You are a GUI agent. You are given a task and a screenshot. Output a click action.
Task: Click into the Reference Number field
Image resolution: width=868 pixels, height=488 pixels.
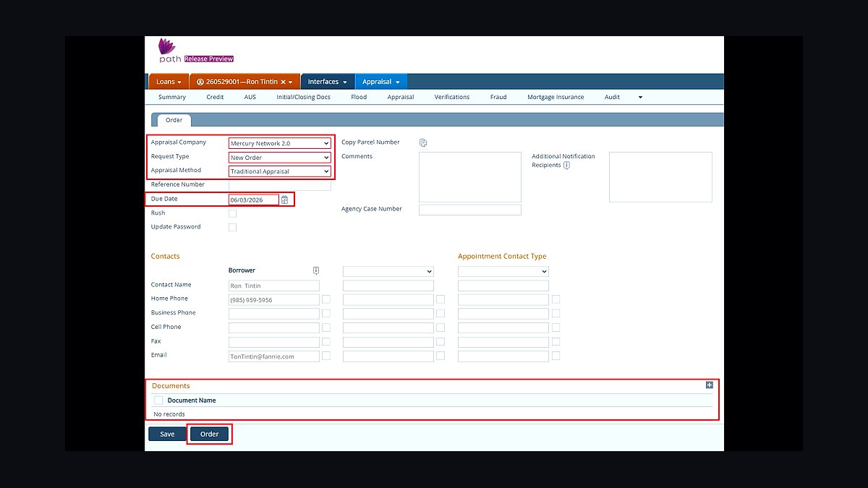pyautogui.click(x=280, y=185)
